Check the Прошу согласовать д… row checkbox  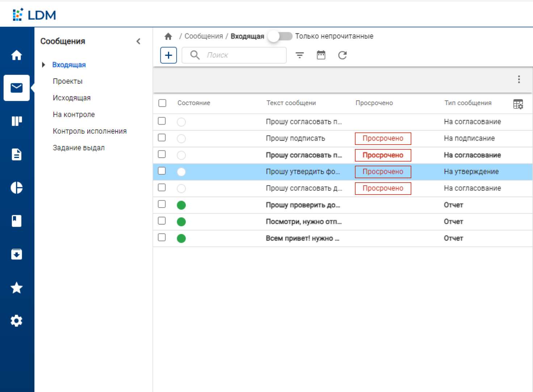(162, 188)
